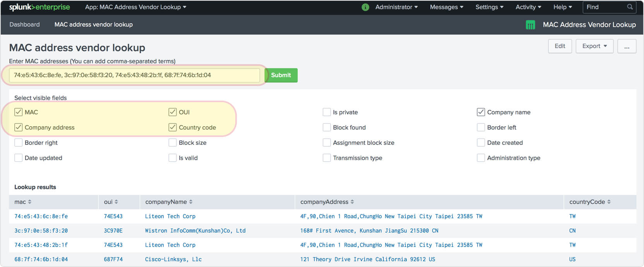Click address 121 Theory Drive Irvine California
644x267 pixels.
(x=368, y=259)
